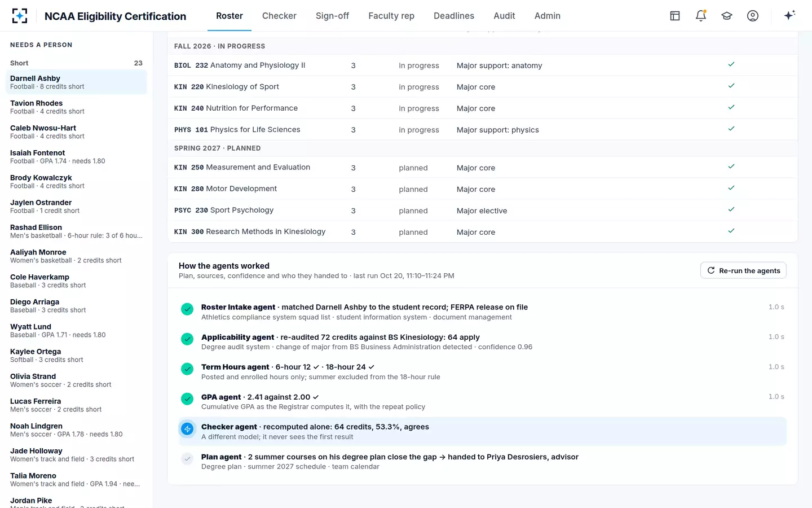The width and height of the screenshot is (812, 508).
Task: Select Caleb Nwosu-Hart in the sidebar
Action: point(76,132)
